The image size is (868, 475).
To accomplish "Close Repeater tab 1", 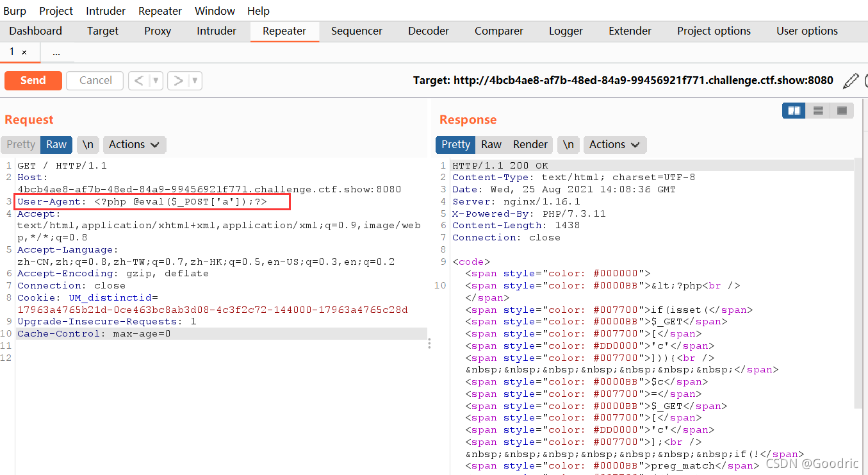I will coord(24,53).
